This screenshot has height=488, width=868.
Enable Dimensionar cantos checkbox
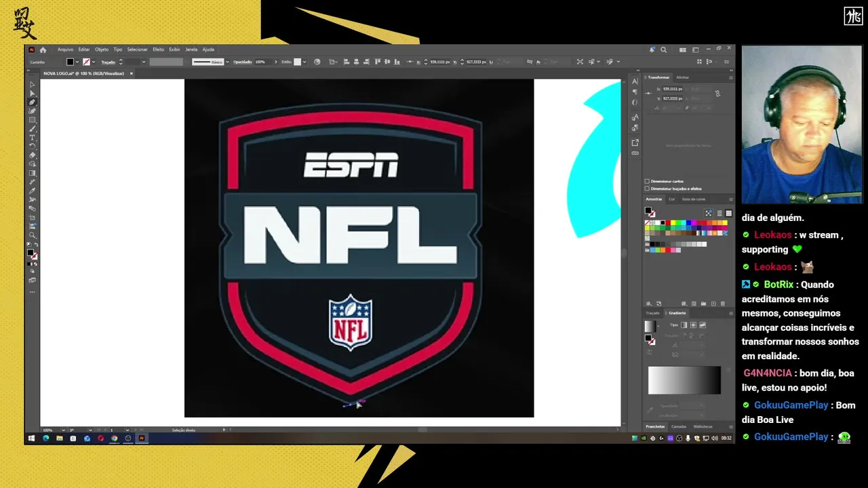(x=647, y=181)
